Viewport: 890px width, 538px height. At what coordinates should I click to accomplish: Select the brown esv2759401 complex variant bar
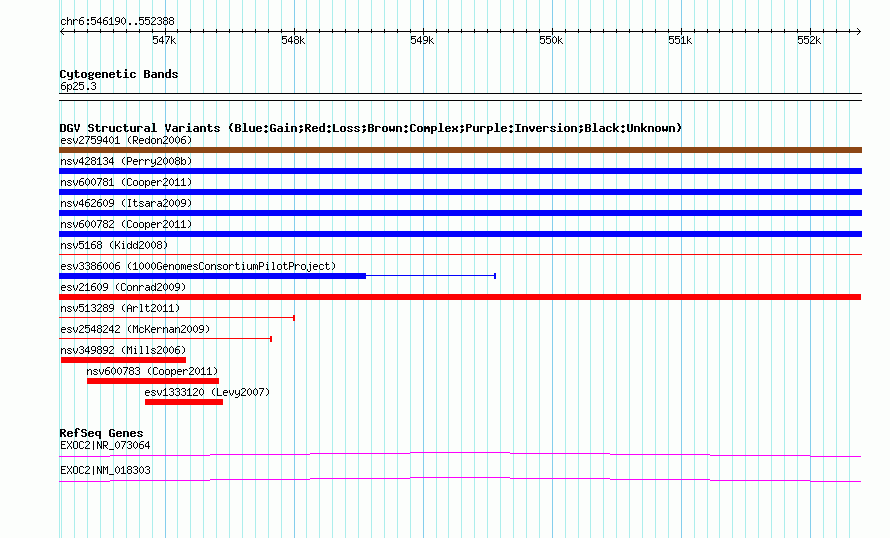[x=460, y=150]
